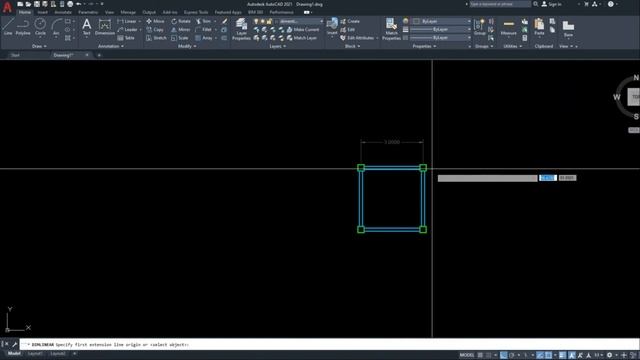Click the gear icon in status bar
Image resolution: width=640 pixels, height=360 pixels.
click(609, 355)
